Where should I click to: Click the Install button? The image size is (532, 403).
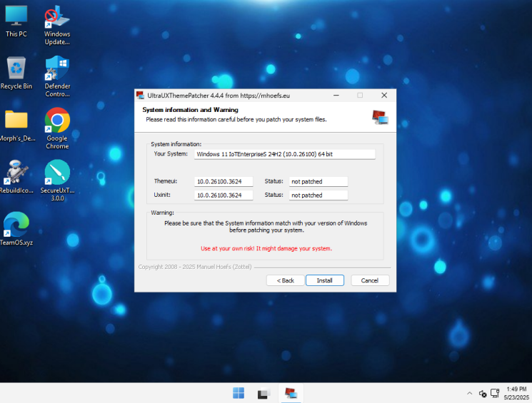(325, 280)
